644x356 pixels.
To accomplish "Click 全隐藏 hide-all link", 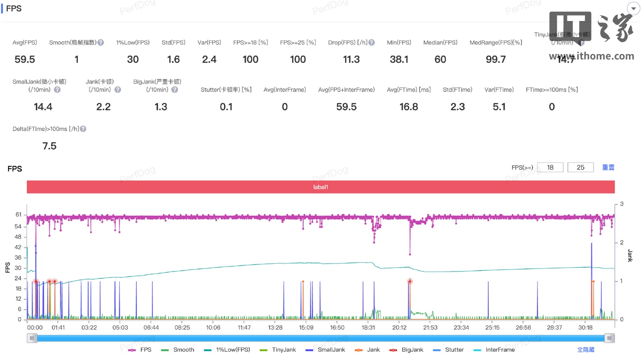I will point(586,350).
